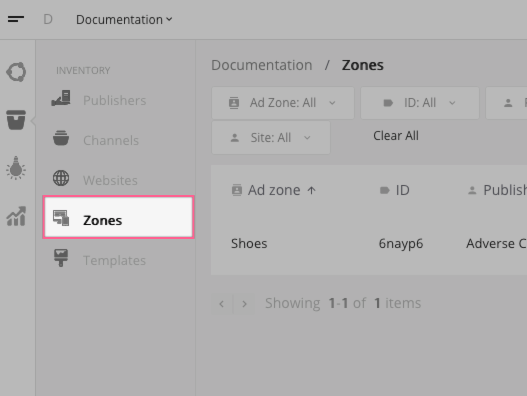Click the Websites globe icon
Viewport: 527px width, 396px height.
(x=61, y=178)
